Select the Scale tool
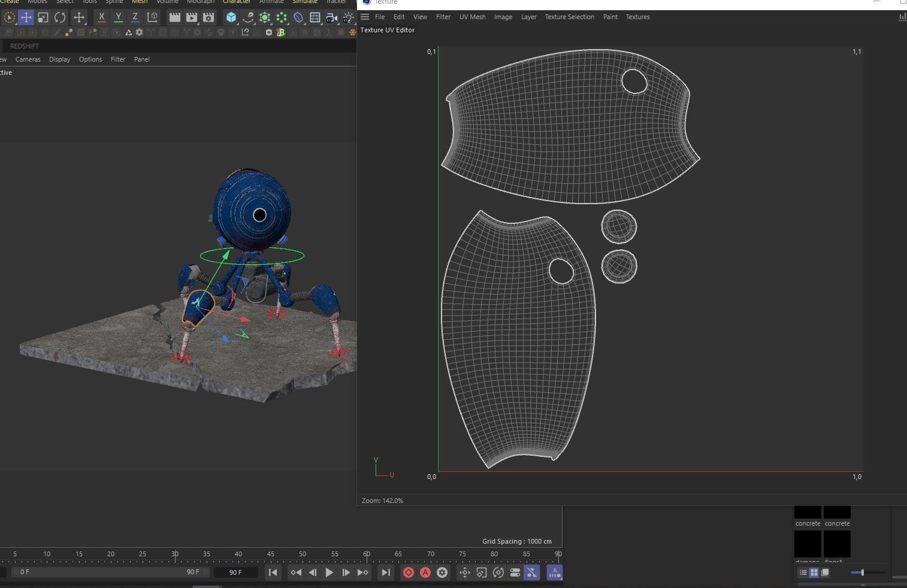Viewport: 907px width, 588px height. click(43, 17)
